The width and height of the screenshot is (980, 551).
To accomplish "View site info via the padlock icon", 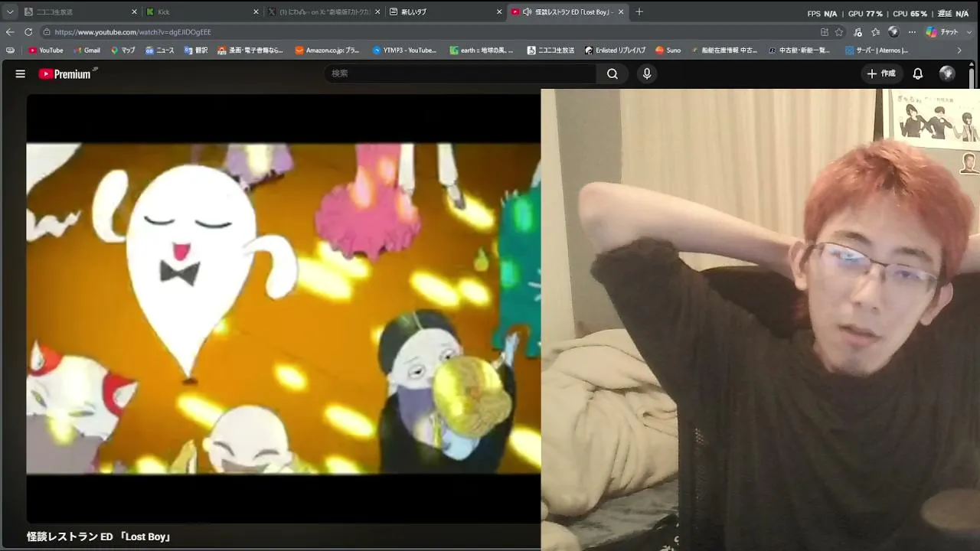I will click(x=47, y=32).
